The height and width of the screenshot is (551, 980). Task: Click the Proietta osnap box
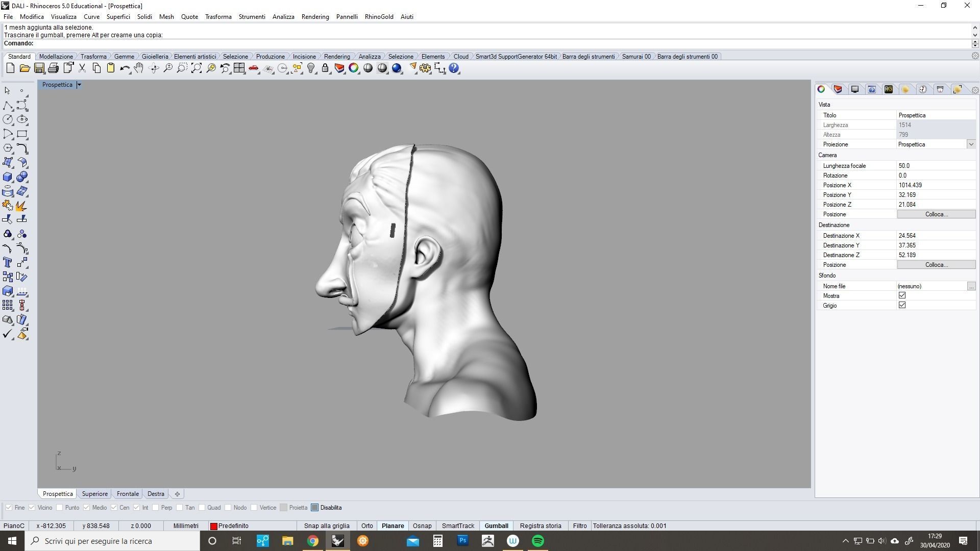tap(283, 508)
